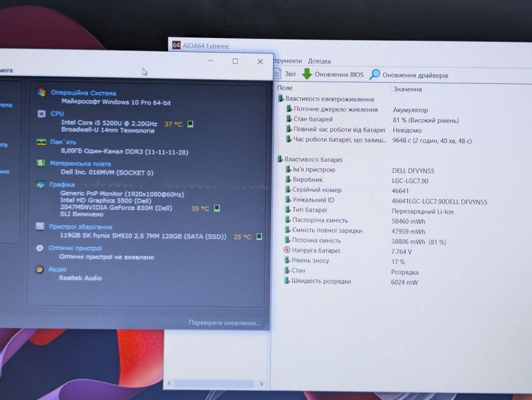Click the Властивості електроживлення group icon in AIDA64
532x400 pixels.
[x=281, y=99]
